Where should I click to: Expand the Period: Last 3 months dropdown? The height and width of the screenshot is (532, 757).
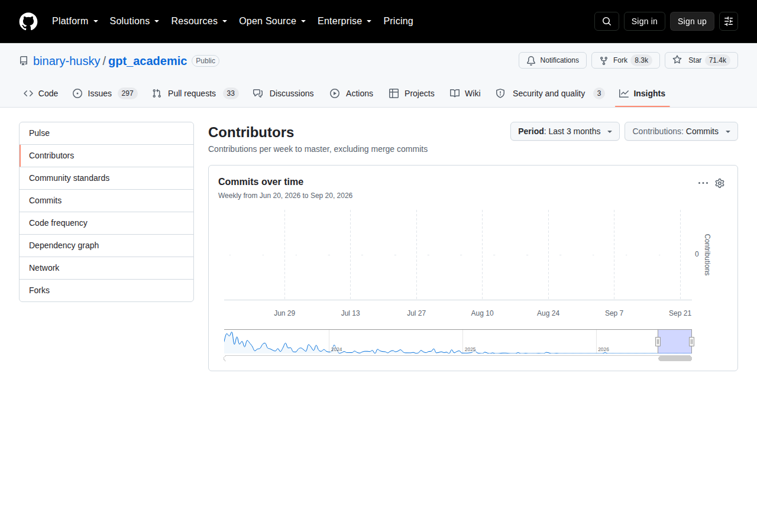pos(565,131)
